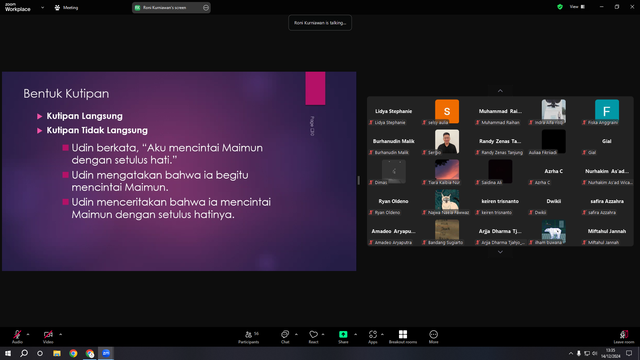Viewport: 640px width, 360px height.
Task: Open the Chat panel
Action: [285, 337]
